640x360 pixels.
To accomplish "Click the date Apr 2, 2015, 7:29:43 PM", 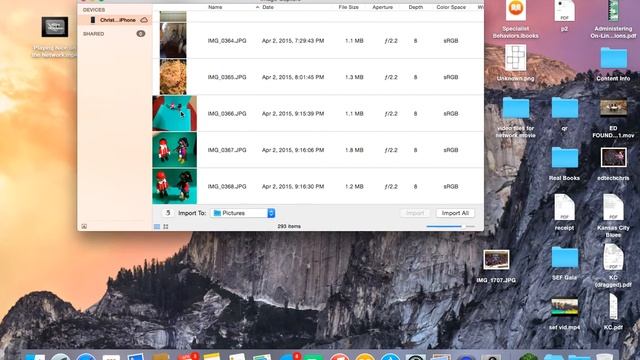I will [293, 41].
